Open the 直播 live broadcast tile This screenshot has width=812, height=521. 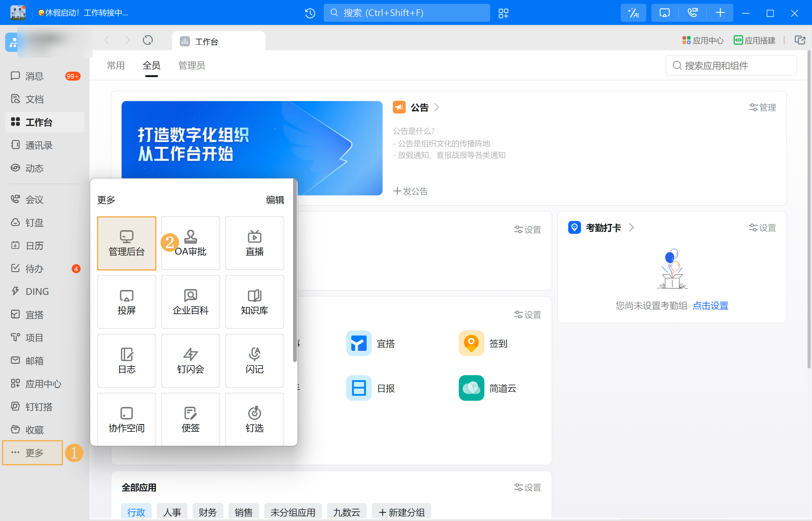point(254,243)
